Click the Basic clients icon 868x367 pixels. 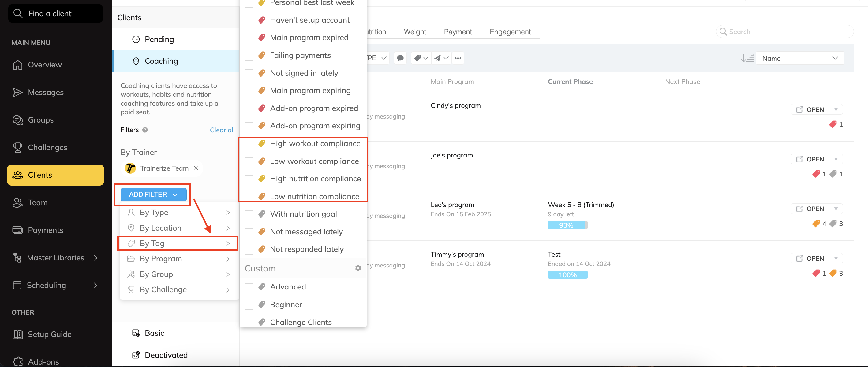[136, 333]
